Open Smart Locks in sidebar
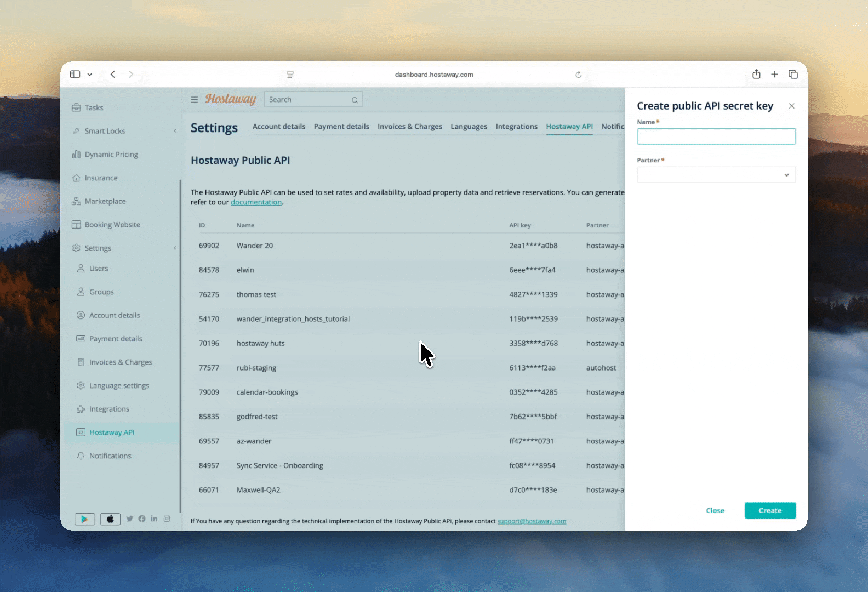The width and height of the screenshot is (868, 592). (99, 131)
